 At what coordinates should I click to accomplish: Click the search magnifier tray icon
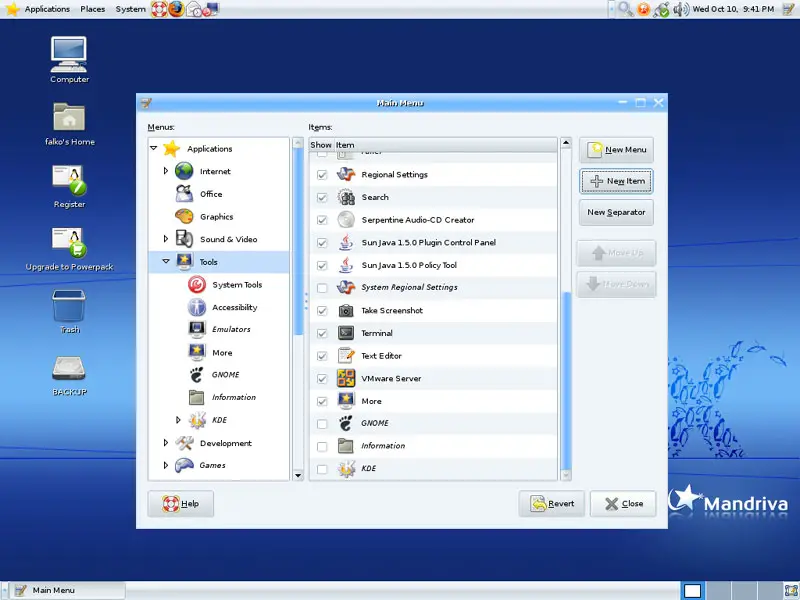point(626,9)
